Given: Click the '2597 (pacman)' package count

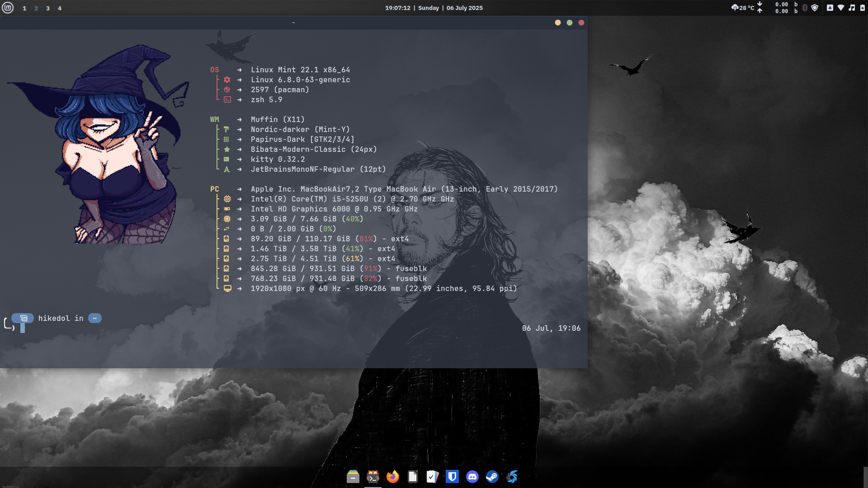Looking at the screenshot, I should tap(280, 89).
